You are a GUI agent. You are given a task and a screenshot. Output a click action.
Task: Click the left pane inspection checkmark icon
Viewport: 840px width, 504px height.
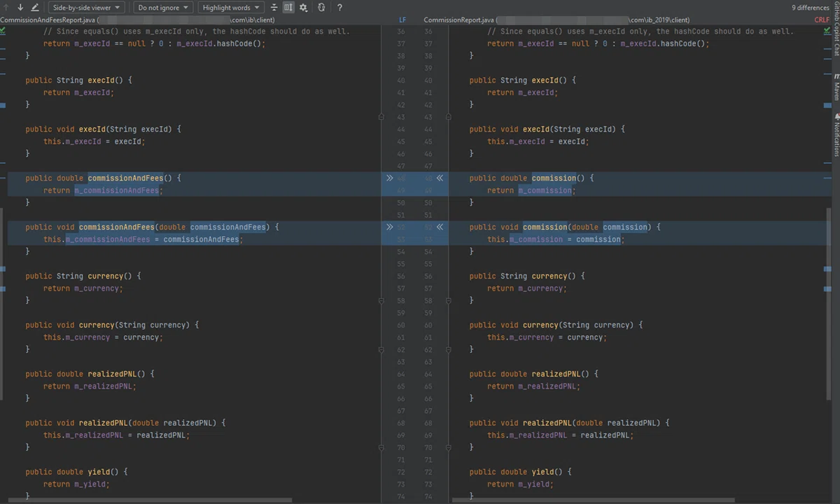(3, 31)
